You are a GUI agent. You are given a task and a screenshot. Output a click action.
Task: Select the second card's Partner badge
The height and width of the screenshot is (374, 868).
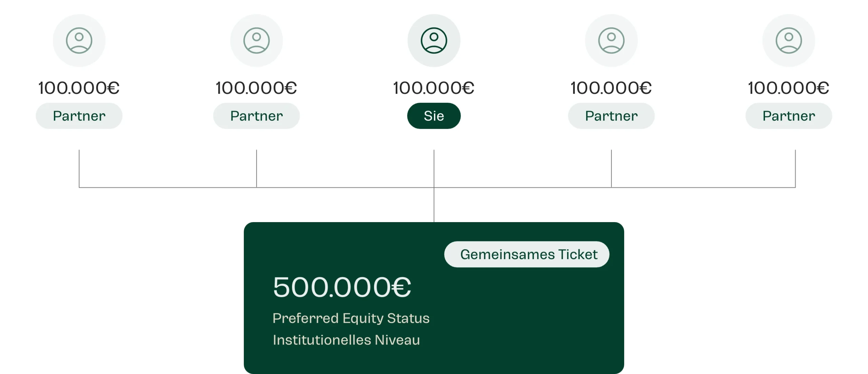pyautogui.click(x=256, y=116)
